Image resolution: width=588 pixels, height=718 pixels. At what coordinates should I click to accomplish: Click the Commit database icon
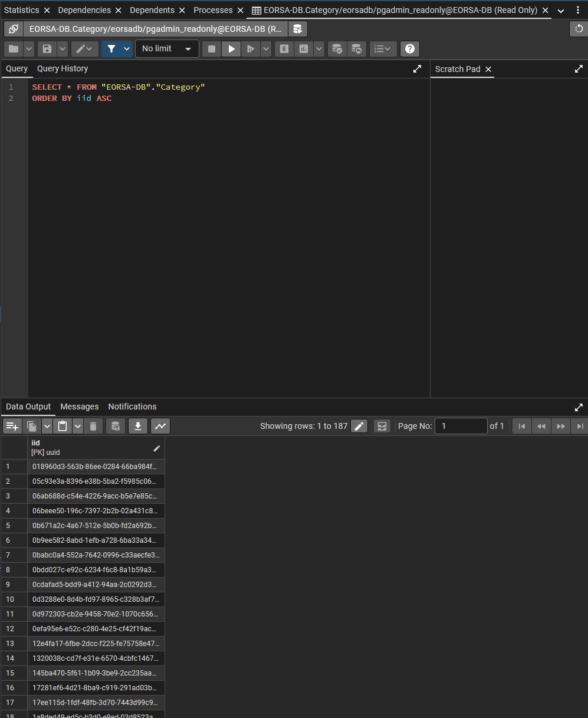point(337,49)
